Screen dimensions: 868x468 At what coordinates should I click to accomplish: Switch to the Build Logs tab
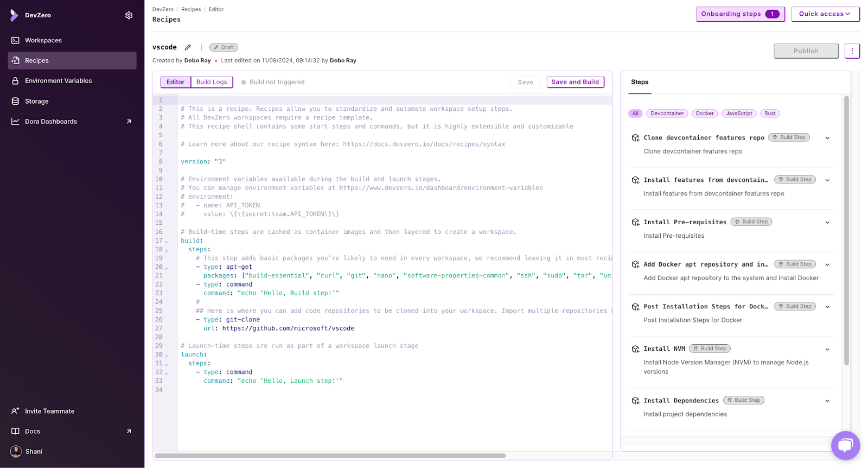pos(212,82)
